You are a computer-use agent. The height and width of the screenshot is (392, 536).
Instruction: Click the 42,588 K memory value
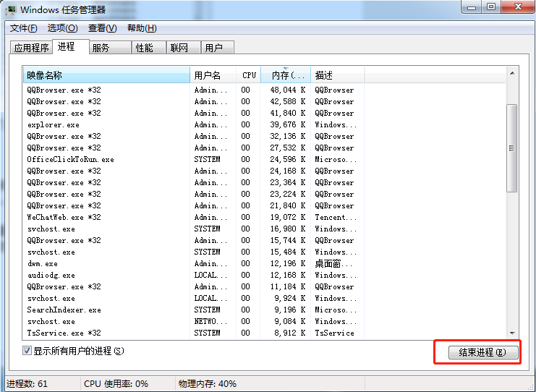click(288, 101)
